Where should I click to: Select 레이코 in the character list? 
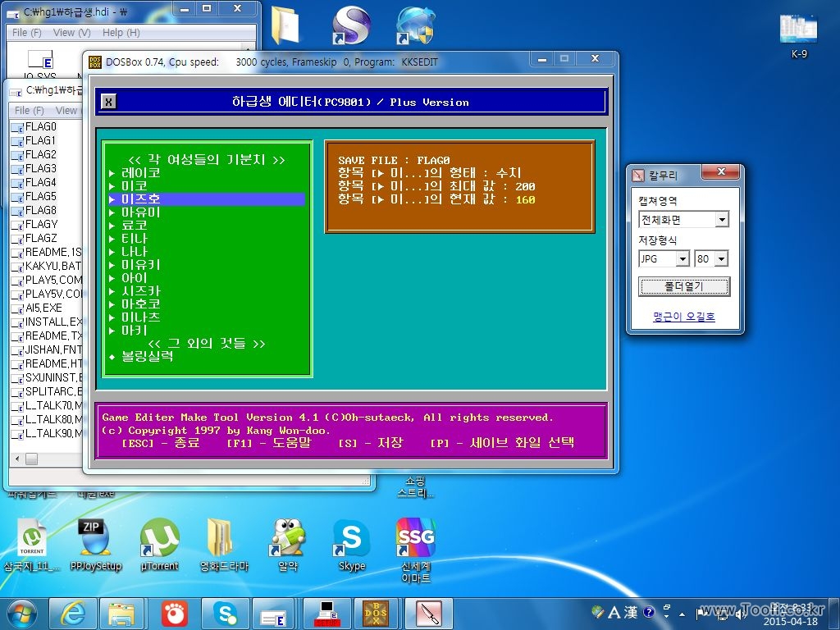(140, 172)
